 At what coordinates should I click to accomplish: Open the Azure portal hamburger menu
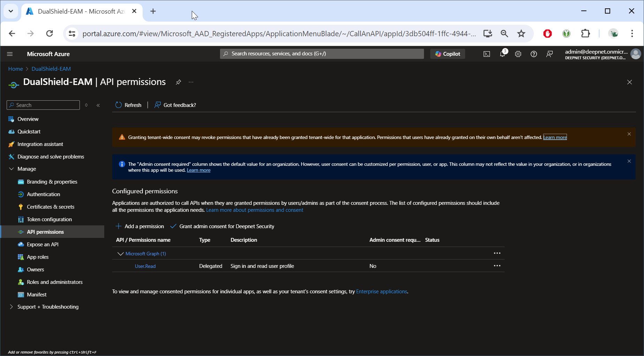click(x=10, y=54)
